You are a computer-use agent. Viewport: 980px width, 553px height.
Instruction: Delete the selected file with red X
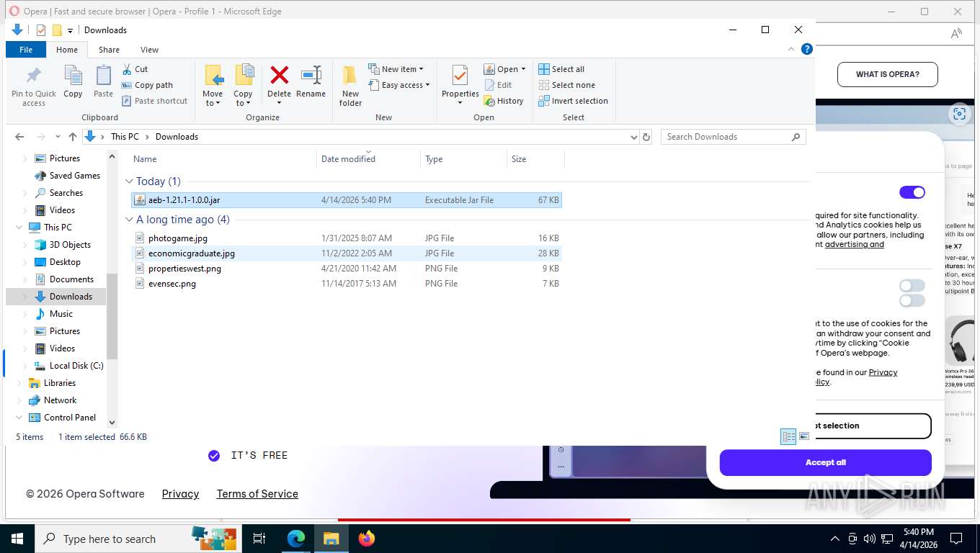279,86
